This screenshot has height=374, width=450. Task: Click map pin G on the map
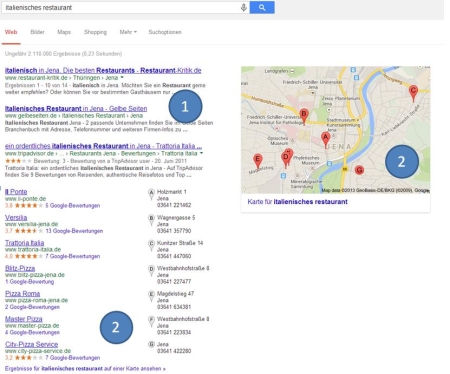click(359, 170)
